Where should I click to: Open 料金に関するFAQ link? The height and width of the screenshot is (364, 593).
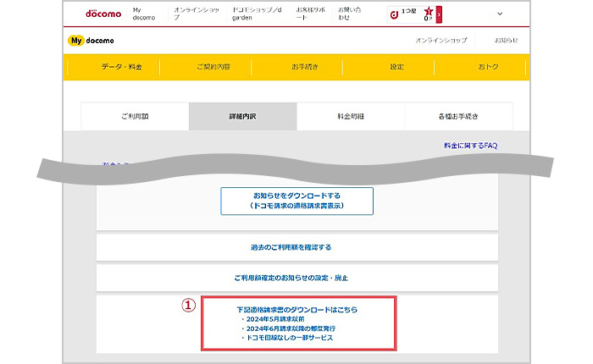(470, 146)
